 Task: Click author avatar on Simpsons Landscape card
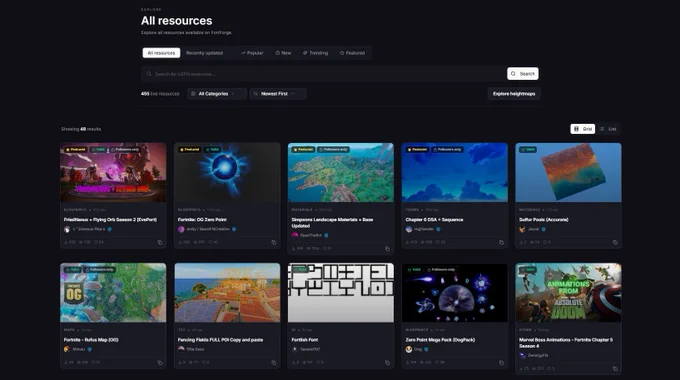295,235
